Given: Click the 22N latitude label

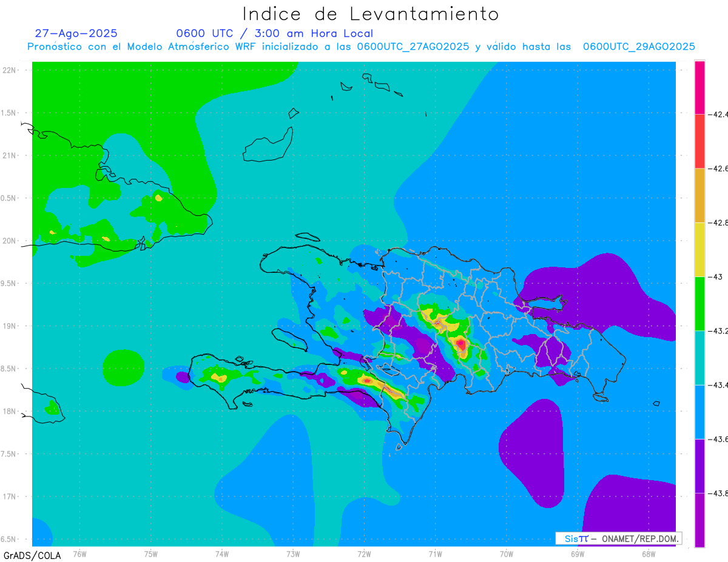Looking at the screenshot, I should point(10,70).
